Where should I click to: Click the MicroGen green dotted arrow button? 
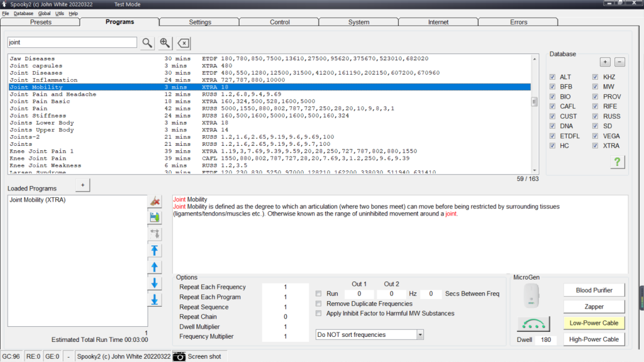pyautogui.click(x=534, y=324)
